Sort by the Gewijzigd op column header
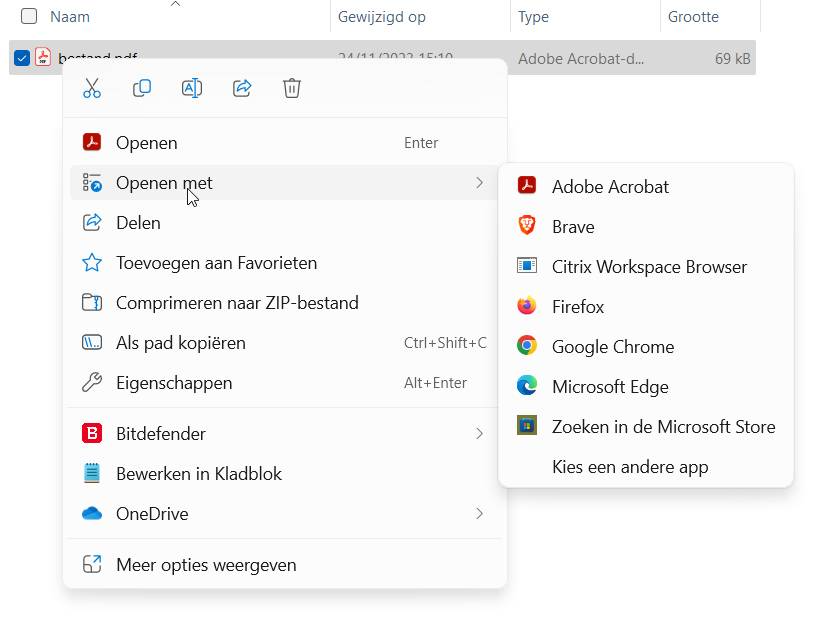This screenshot has height=624, width=827. click(x=382, y=17)
